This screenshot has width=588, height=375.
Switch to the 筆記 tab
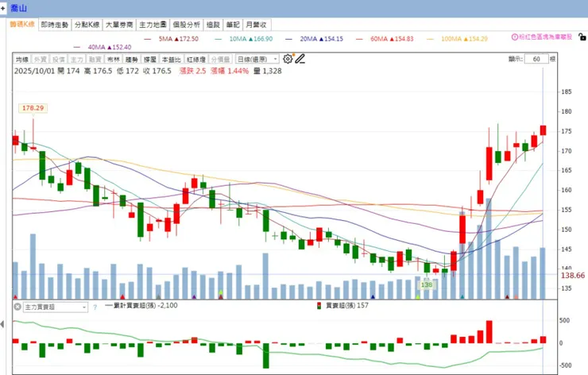(x=233, y=25)
